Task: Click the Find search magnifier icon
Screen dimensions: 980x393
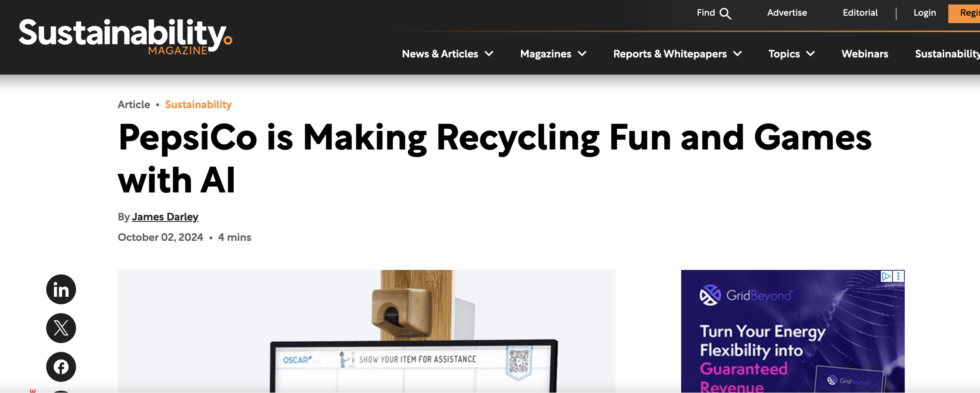Action: (x=726, y=14)
